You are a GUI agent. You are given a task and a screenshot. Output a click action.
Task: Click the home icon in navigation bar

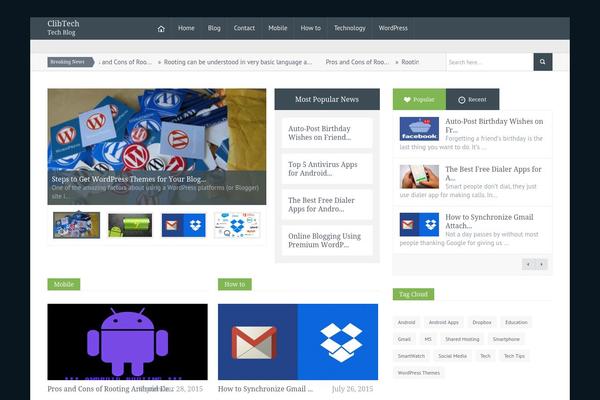[161, 28]
